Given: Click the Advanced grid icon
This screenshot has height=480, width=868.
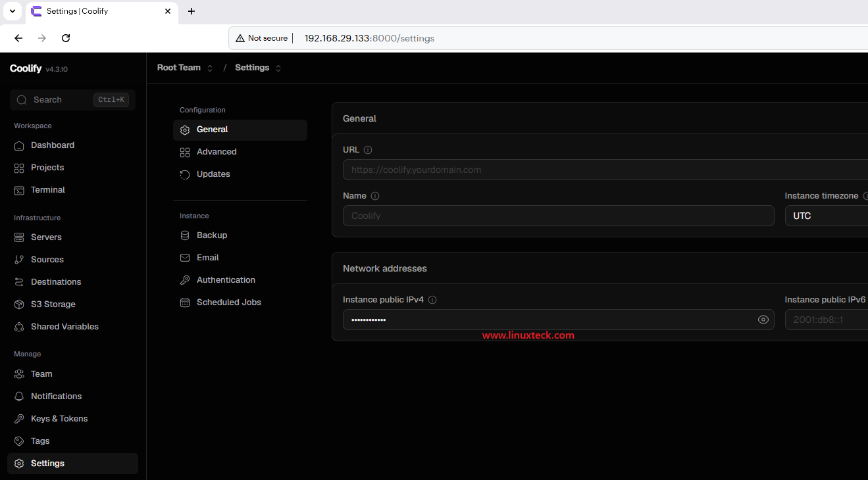Looking at the screenshot, I should (x=185, y=152).
